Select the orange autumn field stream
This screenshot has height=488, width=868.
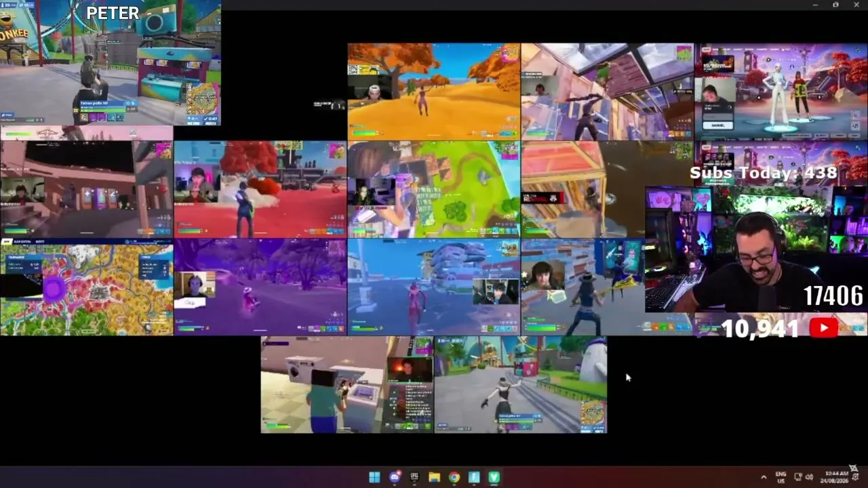[x=434, y=91]
